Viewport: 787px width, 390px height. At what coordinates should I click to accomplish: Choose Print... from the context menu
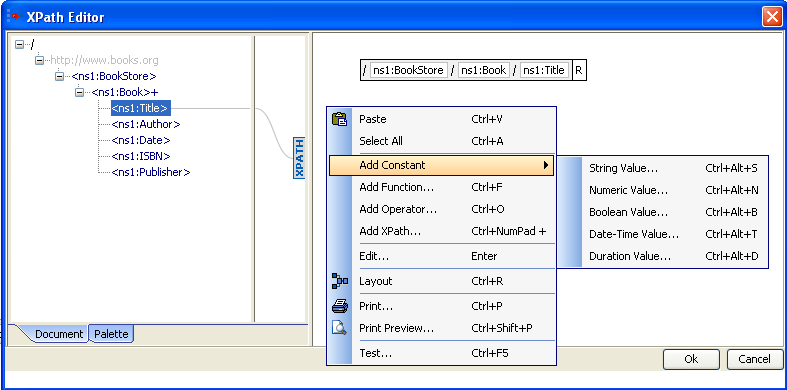pos(442,306)
